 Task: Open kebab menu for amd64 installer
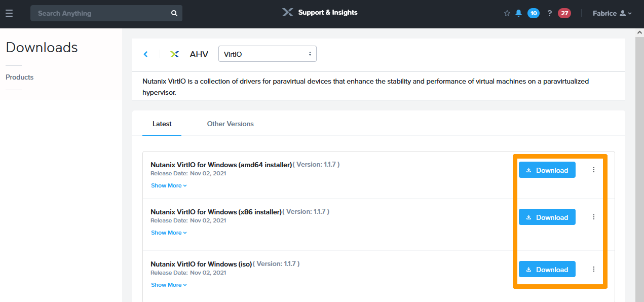[594, 170]
